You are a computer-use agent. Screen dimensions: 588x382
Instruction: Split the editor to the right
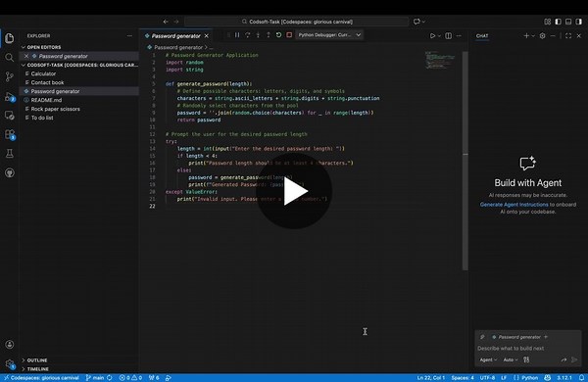click(x=449, y=35)
